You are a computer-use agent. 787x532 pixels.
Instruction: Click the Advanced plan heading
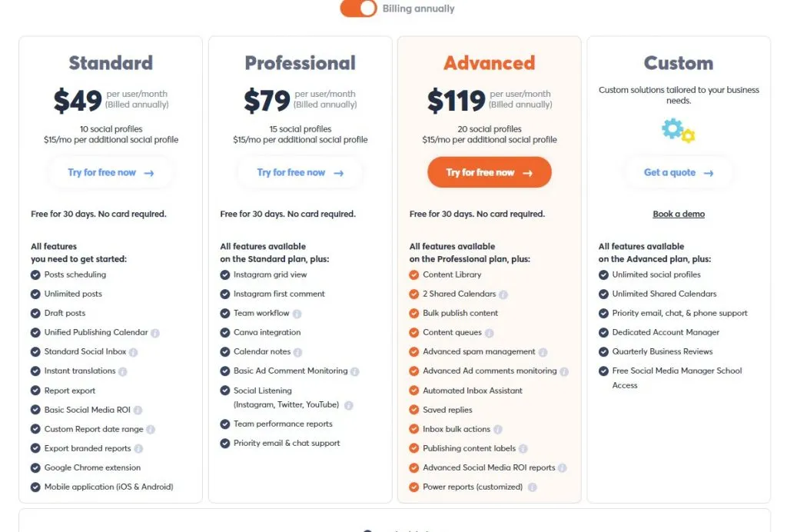490,63
